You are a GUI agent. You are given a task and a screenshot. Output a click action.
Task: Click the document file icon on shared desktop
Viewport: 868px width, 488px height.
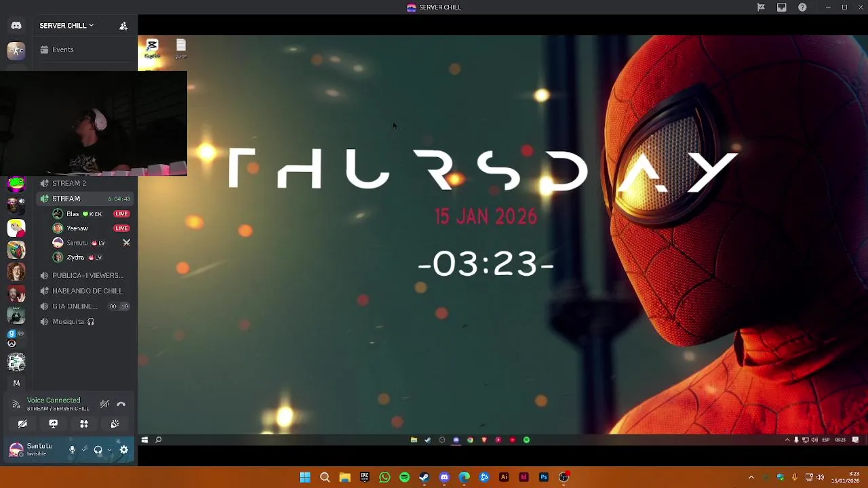(180, 48)
